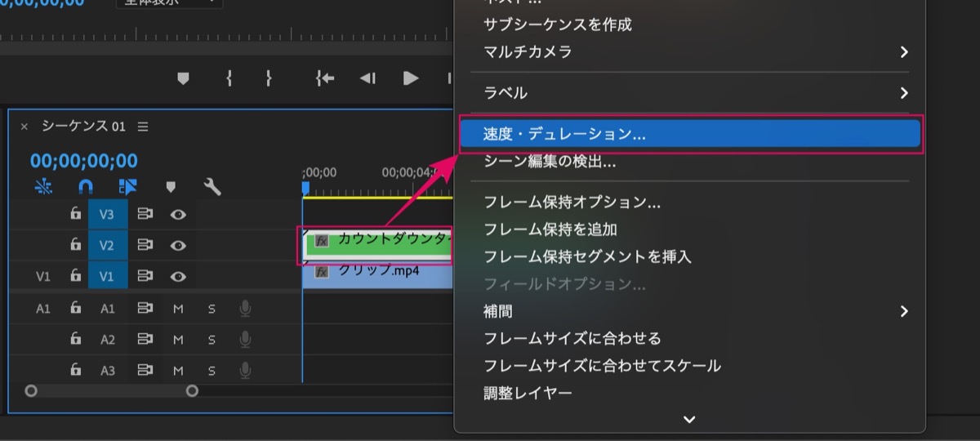Expand the 補間 submenu
Image resolution: width=980 pixels, height=441 pixels.
coord(690,311)
